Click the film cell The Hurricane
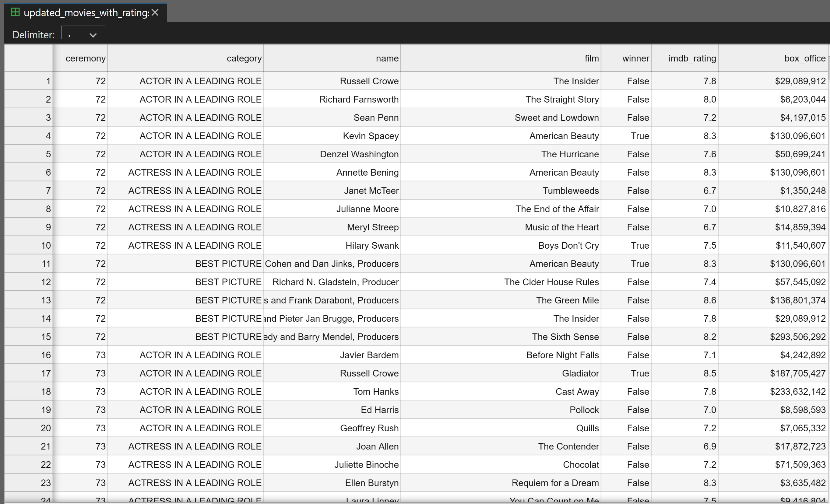Screen dimensions: 830x504 click(501, 154)
